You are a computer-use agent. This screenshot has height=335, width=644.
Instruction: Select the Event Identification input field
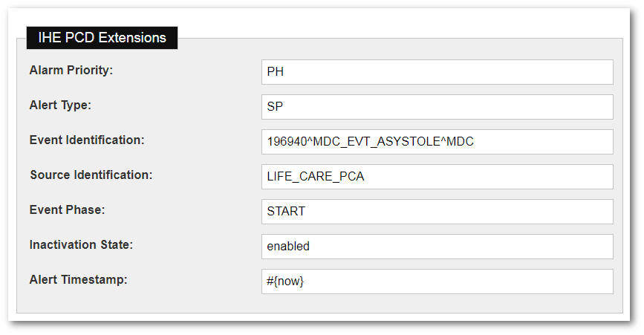click(x=437, y=142)
